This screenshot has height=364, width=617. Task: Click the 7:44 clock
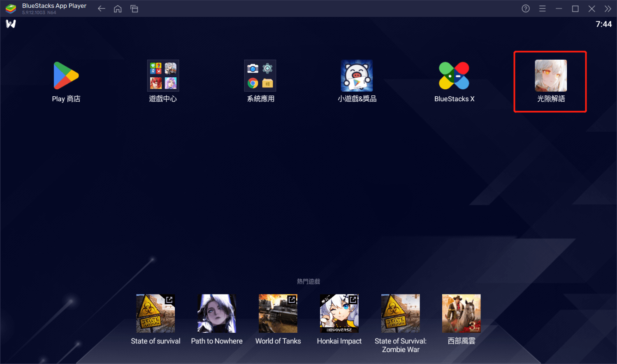603,24
